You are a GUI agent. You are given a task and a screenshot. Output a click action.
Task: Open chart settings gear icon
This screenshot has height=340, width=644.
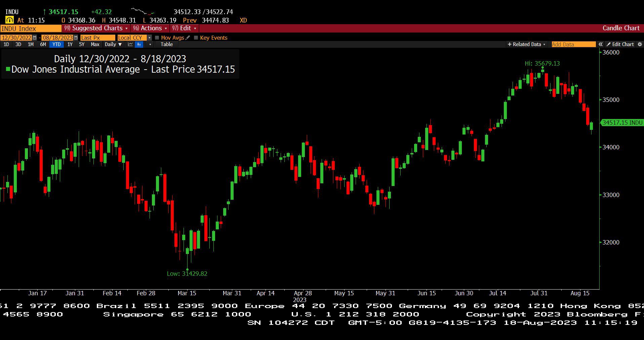coord(640,44)
